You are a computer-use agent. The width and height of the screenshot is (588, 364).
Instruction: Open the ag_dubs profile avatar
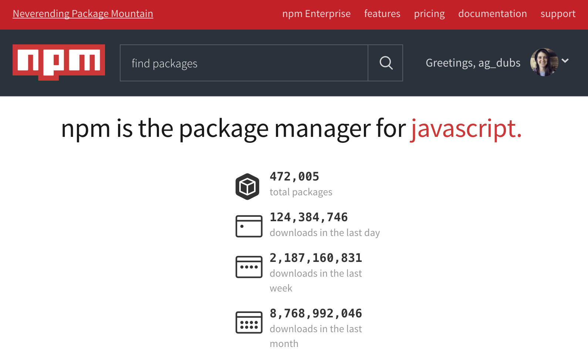click(x=544, y=62)
